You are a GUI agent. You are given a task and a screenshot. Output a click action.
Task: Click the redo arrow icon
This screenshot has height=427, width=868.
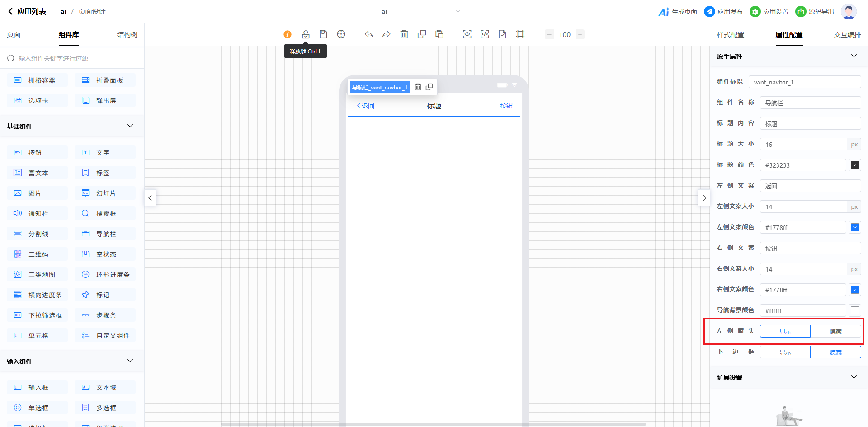386,34
